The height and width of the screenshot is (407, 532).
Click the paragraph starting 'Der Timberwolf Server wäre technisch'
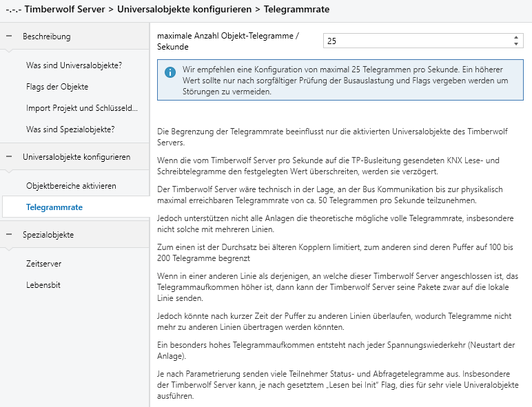click(330, 195)
